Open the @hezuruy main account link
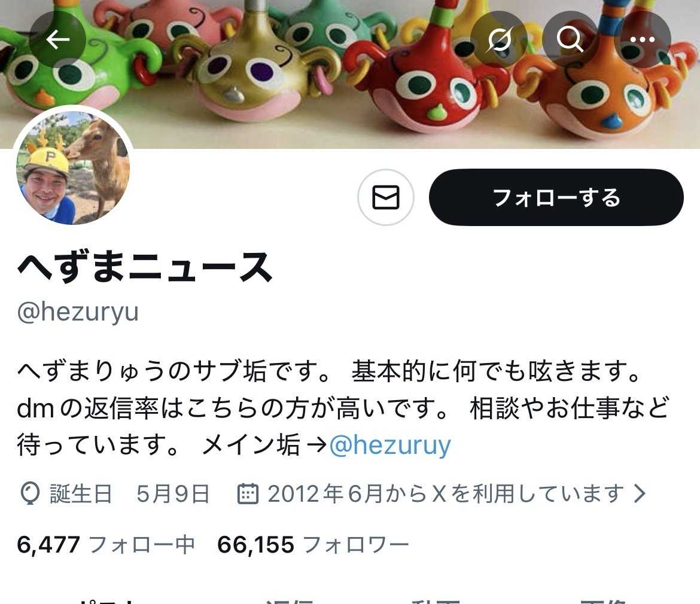The width and height of the screenshot is (700, 604). [x=390, y=445]
